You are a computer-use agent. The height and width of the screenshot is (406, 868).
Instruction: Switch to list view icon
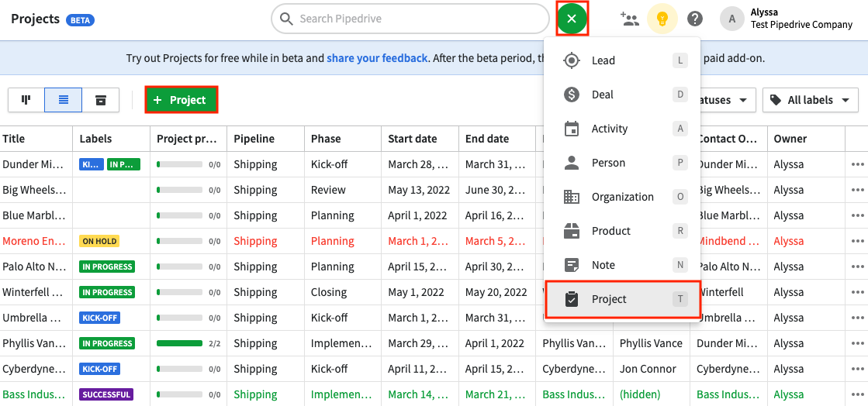(x=63, y=100)
